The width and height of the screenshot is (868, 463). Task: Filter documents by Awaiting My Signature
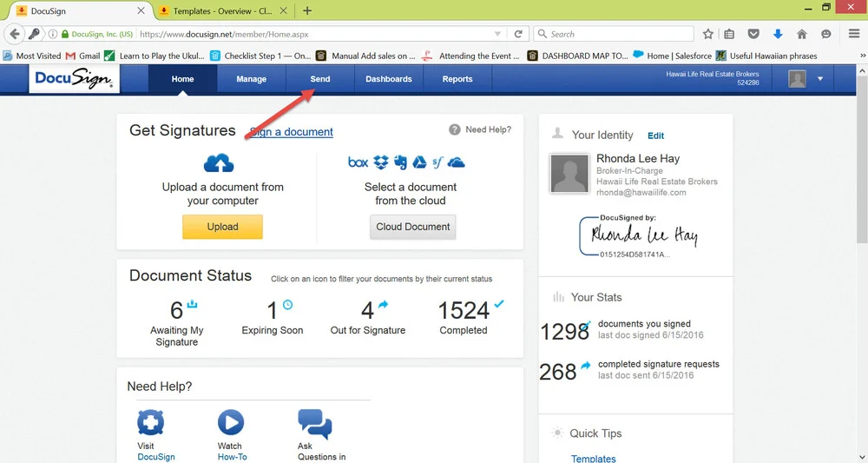click(176, 323)
